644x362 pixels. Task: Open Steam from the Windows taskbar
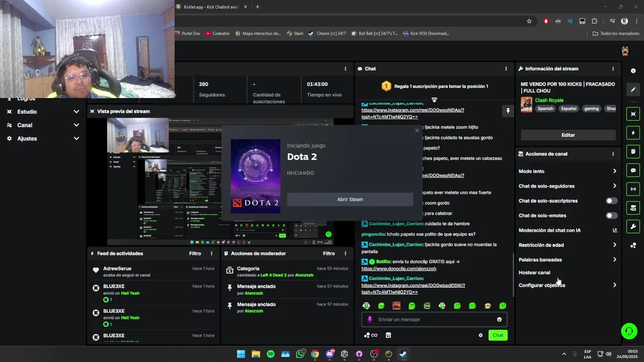[x=403, y=354]
